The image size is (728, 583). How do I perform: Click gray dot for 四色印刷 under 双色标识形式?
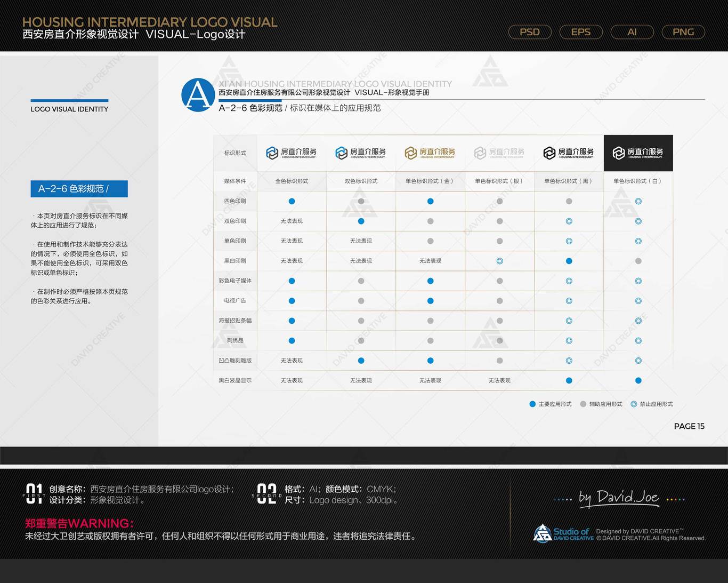[x=361, y=201]
